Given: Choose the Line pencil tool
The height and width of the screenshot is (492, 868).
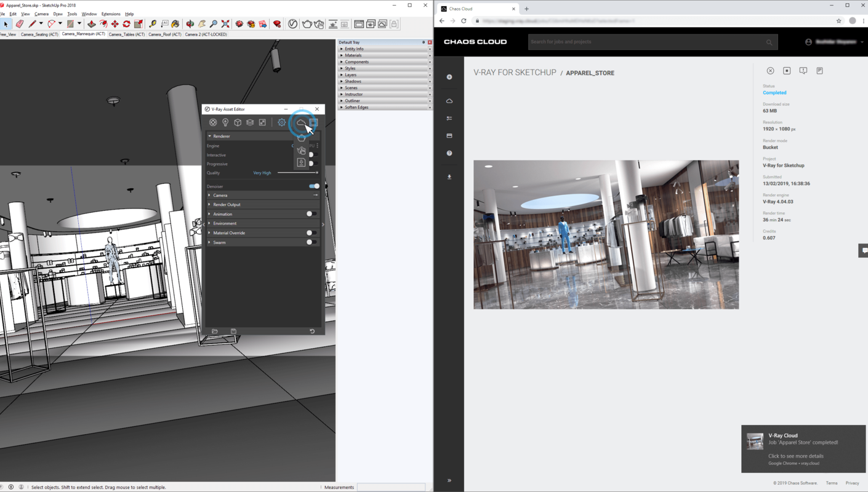Looking at the screenshot, I should pos(32,24).
